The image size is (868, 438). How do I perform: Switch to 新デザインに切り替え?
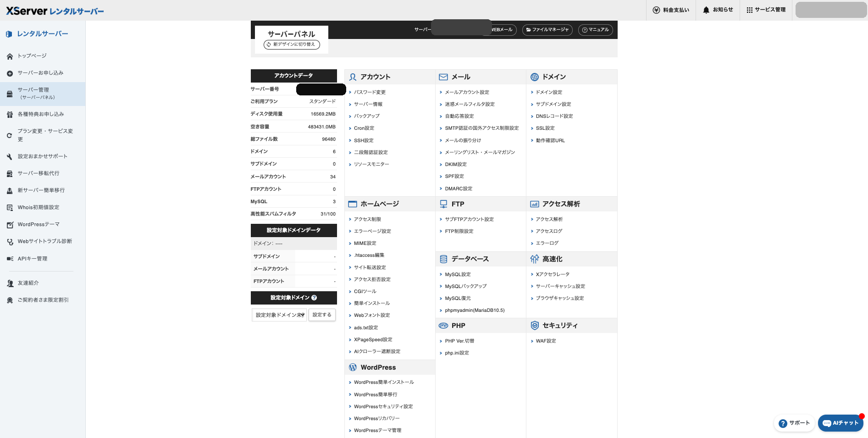(292, 44)
